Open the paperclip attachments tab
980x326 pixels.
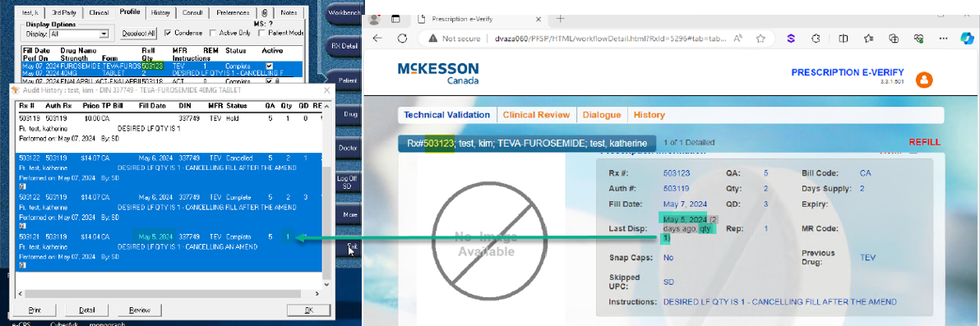(265, 12)
